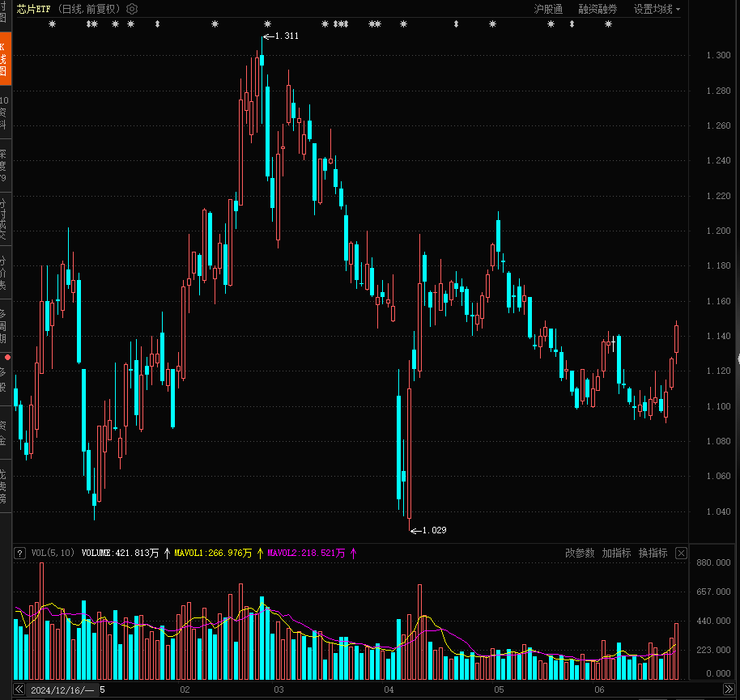Click the rightmost info marker on top row
740x700 pixels.
[x=608, y=24]
